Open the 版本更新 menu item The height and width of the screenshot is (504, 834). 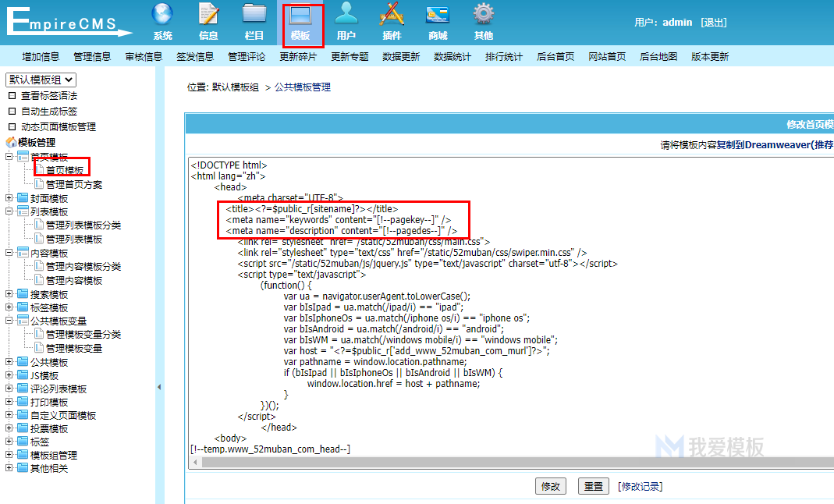pos(710,56)
